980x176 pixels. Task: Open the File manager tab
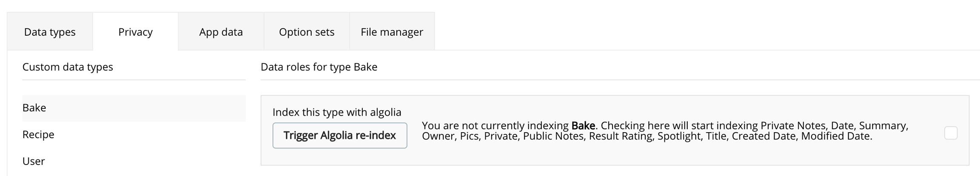[392, 32]
